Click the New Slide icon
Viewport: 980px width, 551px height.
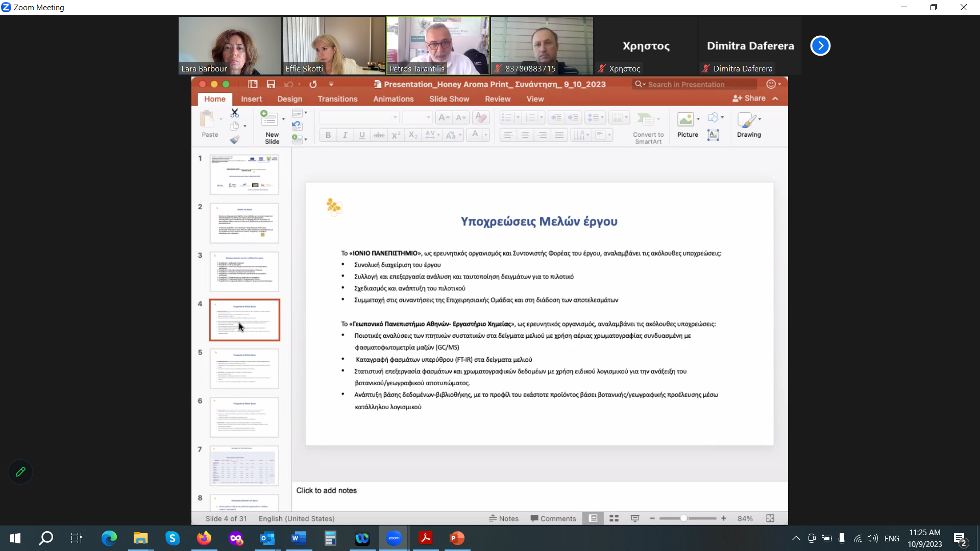tap(268, 118)
